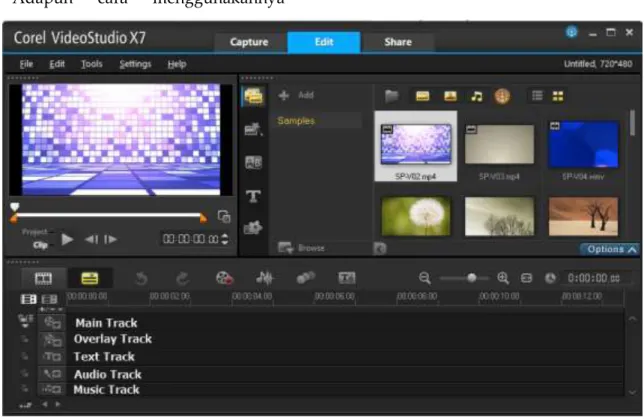Switch preview mode to Clip

coord(40,245)
